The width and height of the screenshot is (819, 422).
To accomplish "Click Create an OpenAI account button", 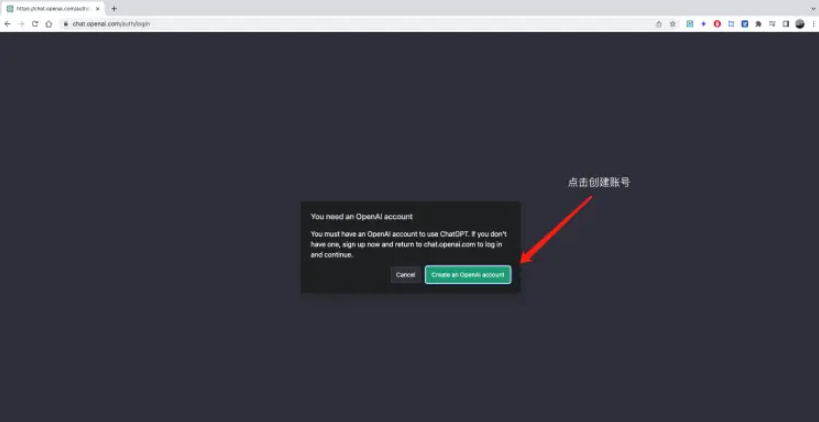I will 468,274.
